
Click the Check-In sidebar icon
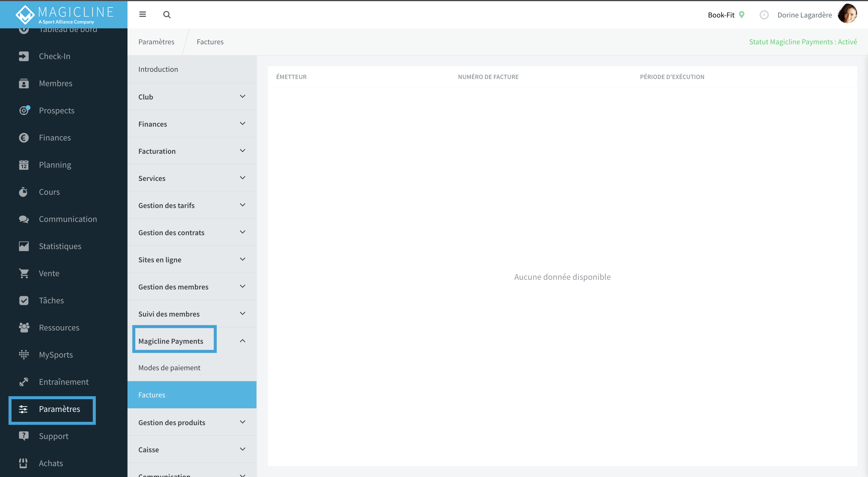coord(24,56)
